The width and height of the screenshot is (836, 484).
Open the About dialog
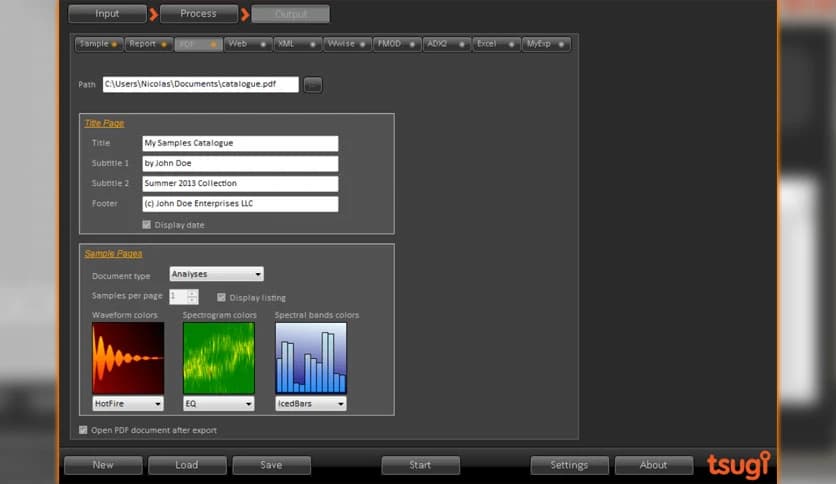tap(654, 465)
